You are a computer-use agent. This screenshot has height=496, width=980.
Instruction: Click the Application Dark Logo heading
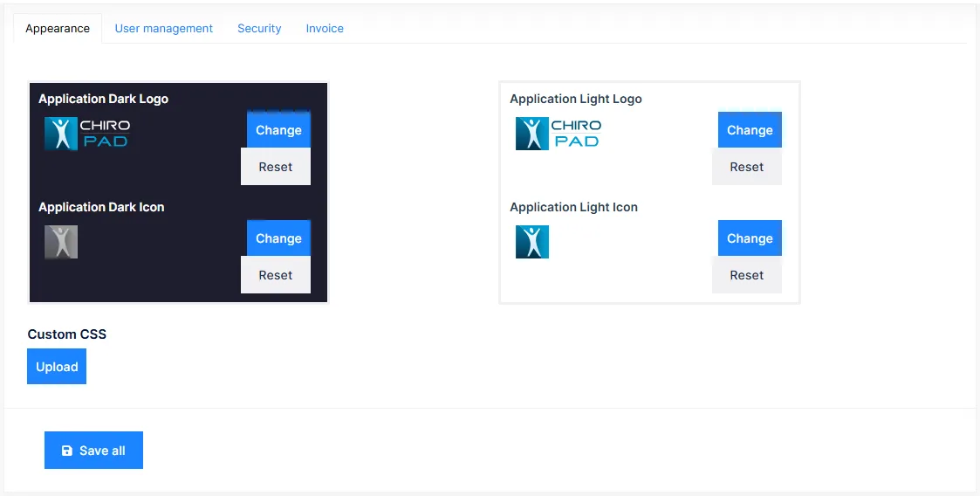(x=103, y=99)
